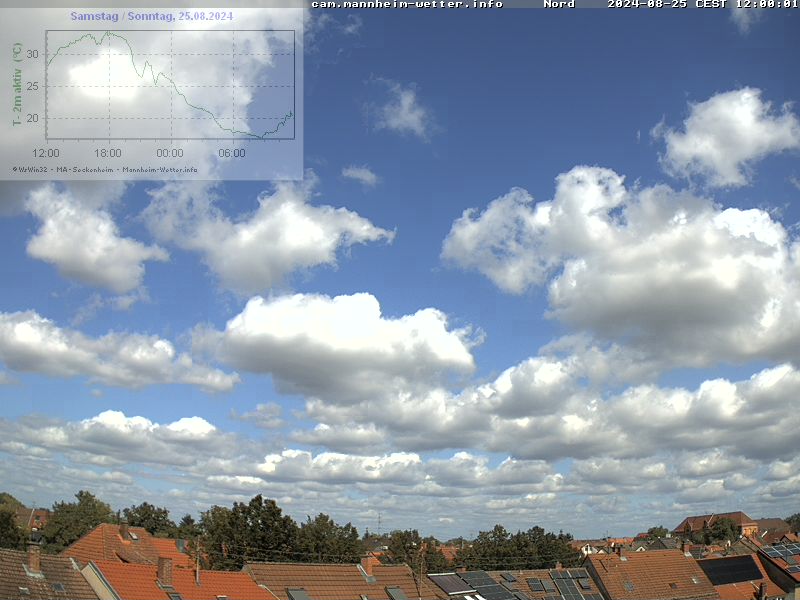Image resolution: width=800 pixels, height=600 pixels.
Task: Click the MA-Seckenheim text in chart footer
Action: [x=86, y=169]
